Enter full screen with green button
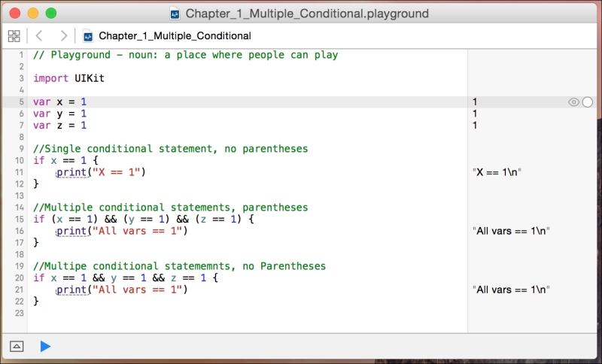The height and width of the screenshot is (364, 602). [x=51, y=14]
